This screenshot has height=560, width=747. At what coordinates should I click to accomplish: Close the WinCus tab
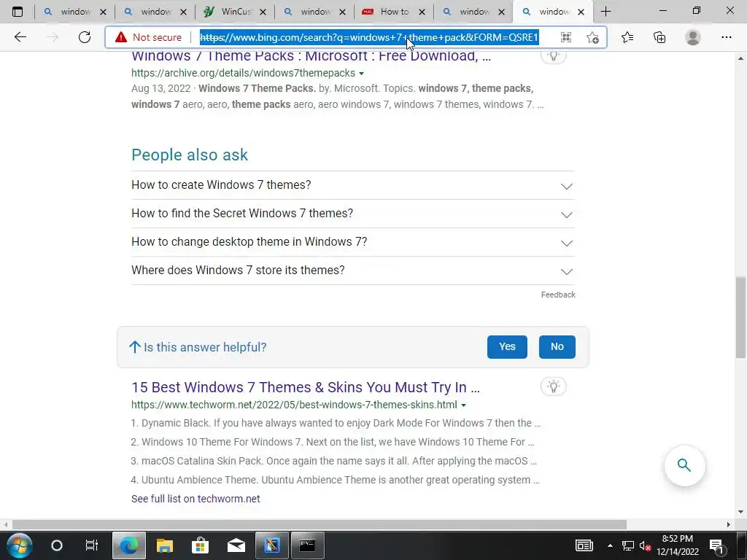click(263, 12)
